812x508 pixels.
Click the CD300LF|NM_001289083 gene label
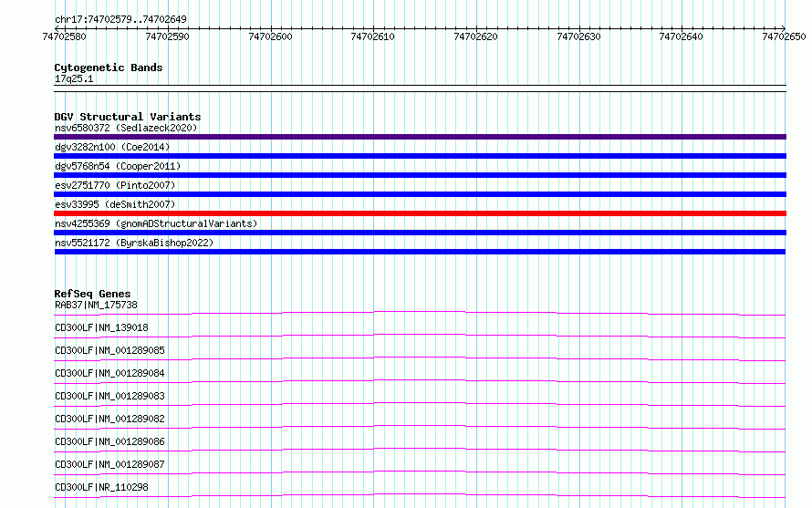[x=109, y=396]
